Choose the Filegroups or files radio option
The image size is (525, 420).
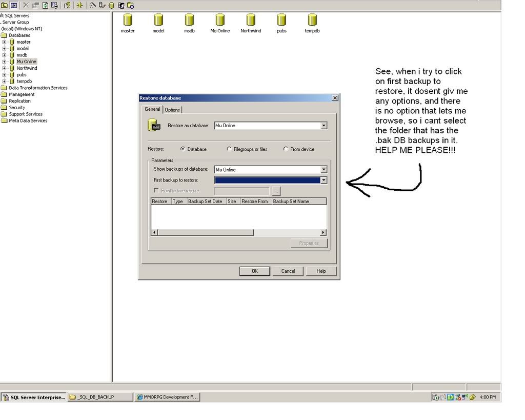[229, 149]
